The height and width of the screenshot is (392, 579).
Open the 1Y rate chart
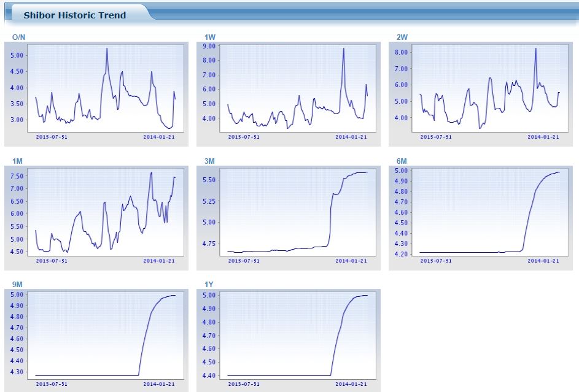(x=289, y=340)
